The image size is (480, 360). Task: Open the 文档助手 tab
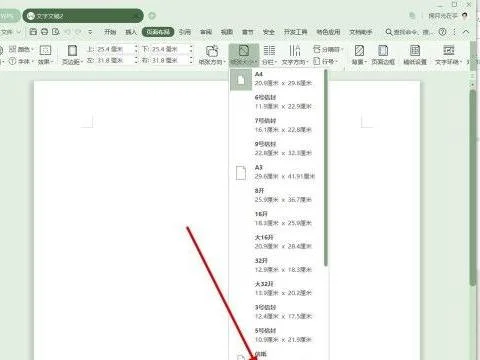(361, 32)
